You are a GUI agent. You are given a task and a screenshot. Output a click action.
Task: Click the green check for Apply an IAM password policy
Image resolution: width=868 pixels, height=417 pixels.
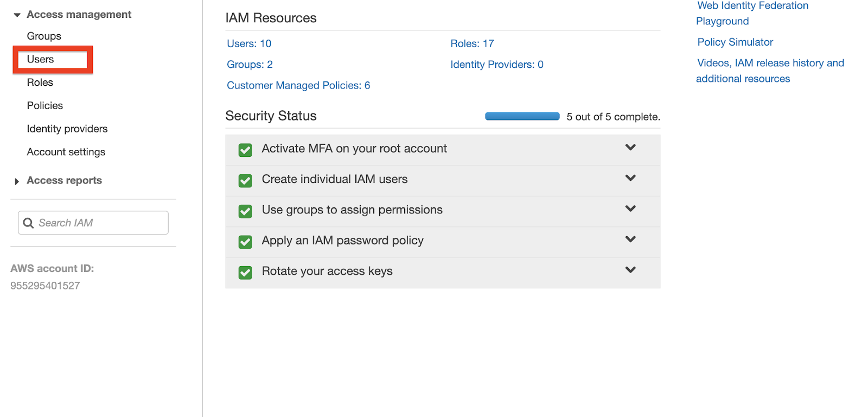pyautogui.click(x=245, y=242)
